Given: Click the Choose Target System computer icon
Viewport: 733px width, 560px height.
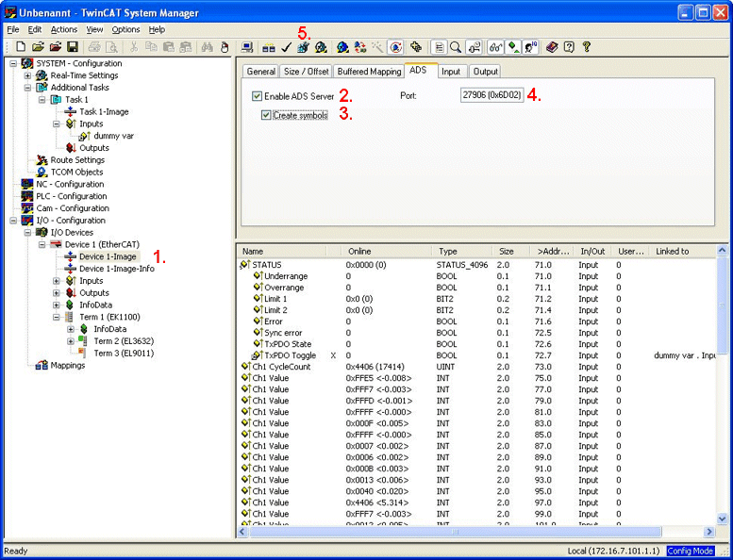Looking at the screenshot, I should pos(247,47).
